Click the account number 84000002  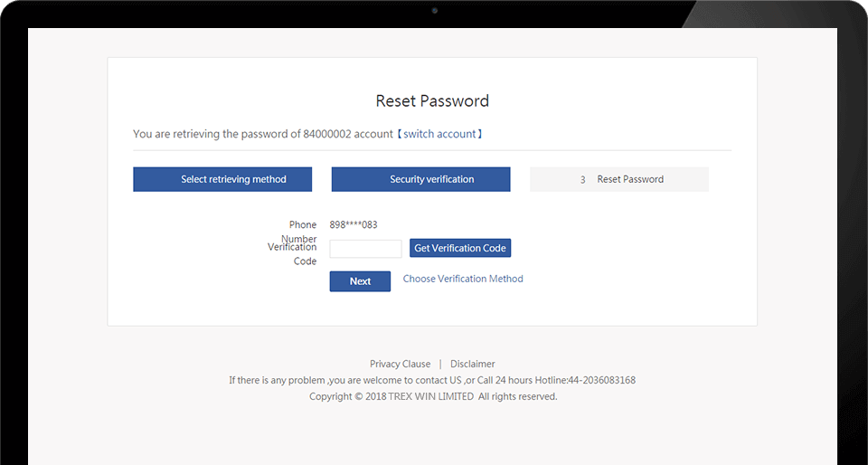coord(327,134)
